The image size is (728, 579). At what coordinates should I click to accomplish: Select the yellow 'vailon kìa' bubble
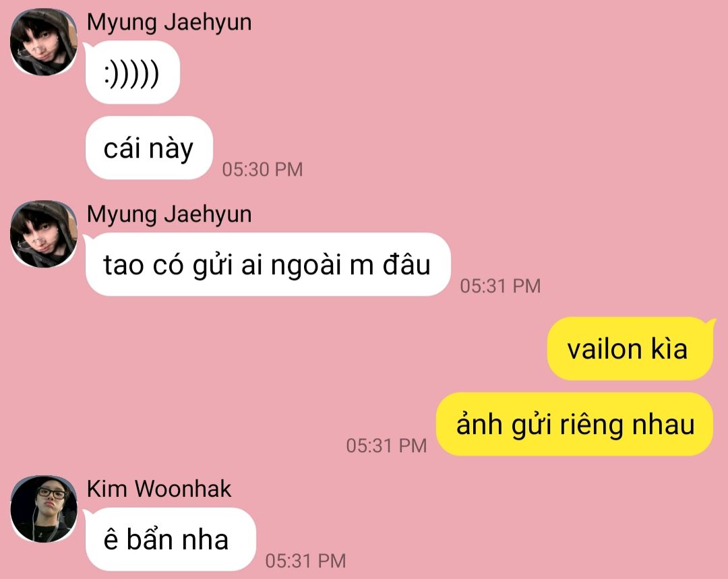pos(630,348)
